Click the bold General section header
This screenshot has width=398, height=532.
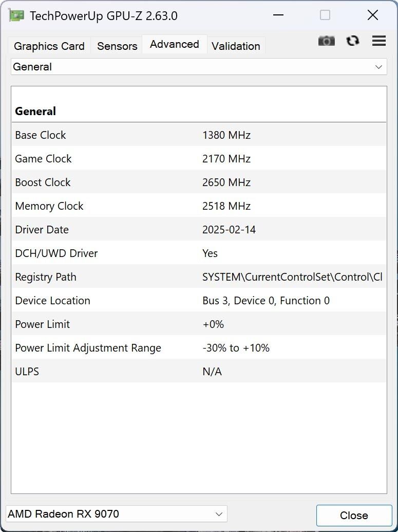[35, 112]
